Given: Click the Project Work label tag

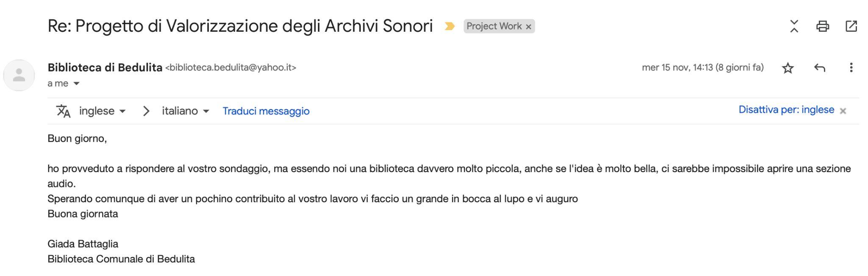Looking at the screenshot, I should (x=494, y=26).
